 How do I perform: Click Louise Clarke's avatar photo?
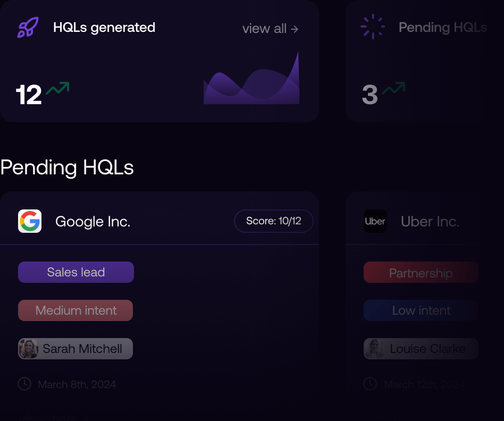pos(374,349)
